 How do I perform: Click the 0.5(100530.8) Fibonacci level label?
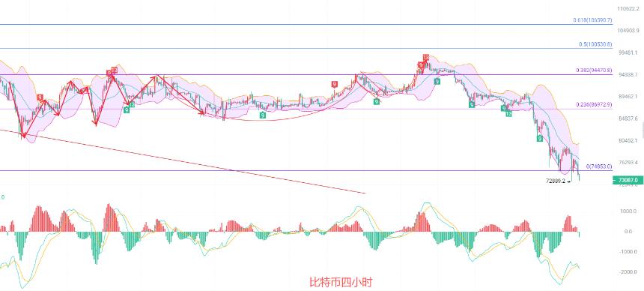click(x=595, y=44)
